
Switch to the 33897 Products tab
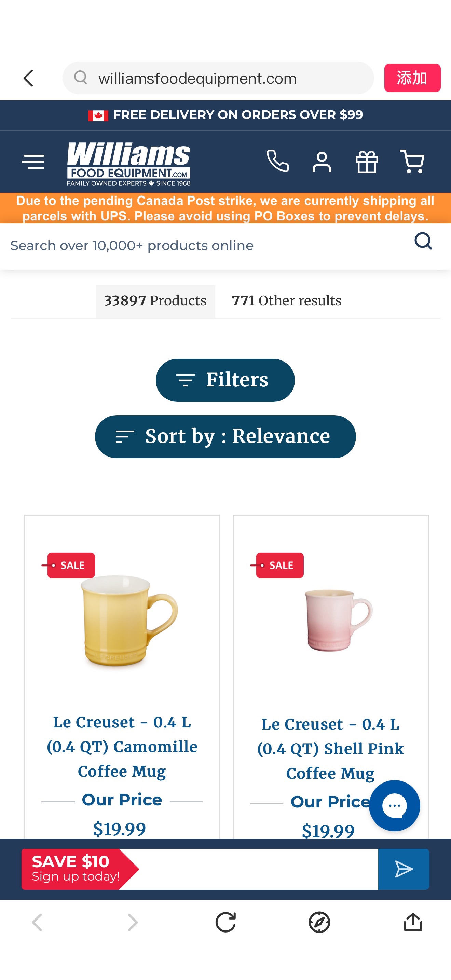[x=155, y=301]
